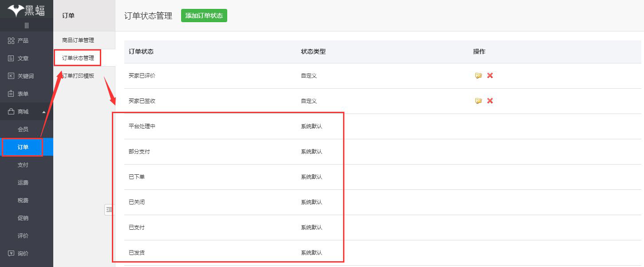This screenshot has width=644, height=267.
Task: Open the 产品 section
Action: [23, 41]
